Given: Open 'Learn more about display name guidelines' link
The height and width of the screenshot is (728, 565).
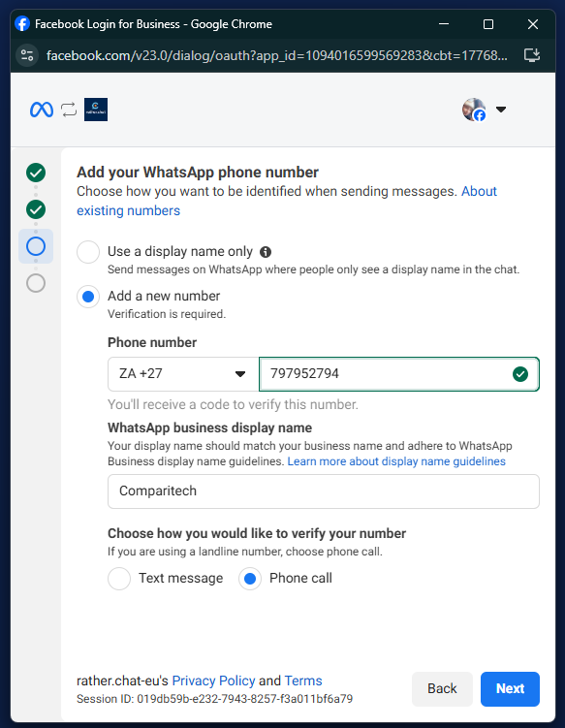Looking at the screenshot, I should click(396, 461).
